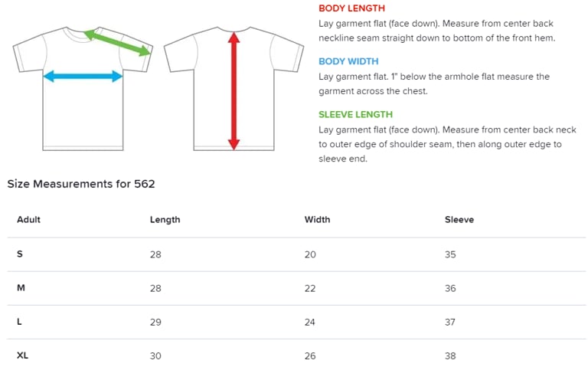Viewport: 588px width, 367px height.
Task: Select the M size row label
Action: (21, 288)
